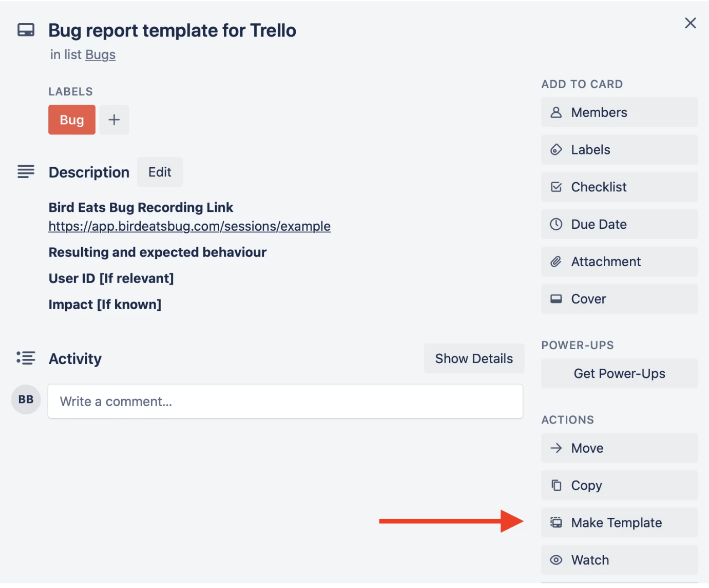Edit the card description

[159, 172]
